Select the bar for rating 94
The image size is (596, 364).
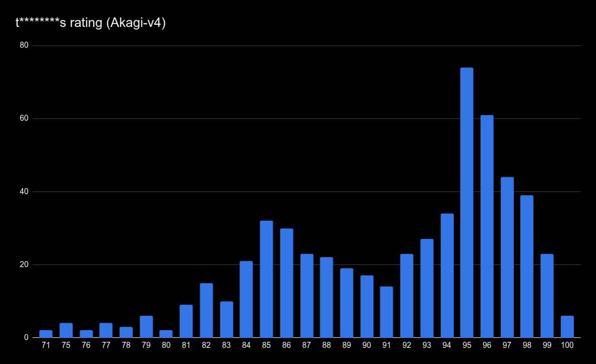coord(447,275)
